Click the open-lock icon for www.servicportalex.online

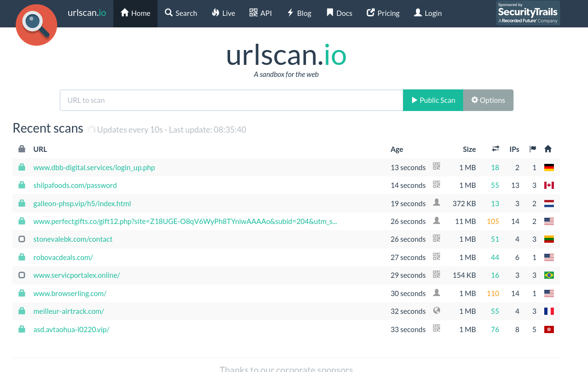click(22, 275)
